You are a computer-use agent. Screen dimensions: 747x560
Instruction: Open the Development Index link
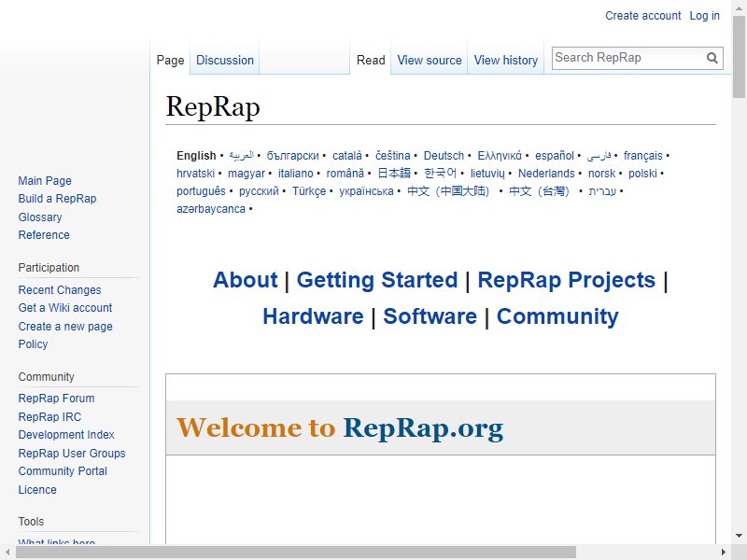[x=66, y=435]
